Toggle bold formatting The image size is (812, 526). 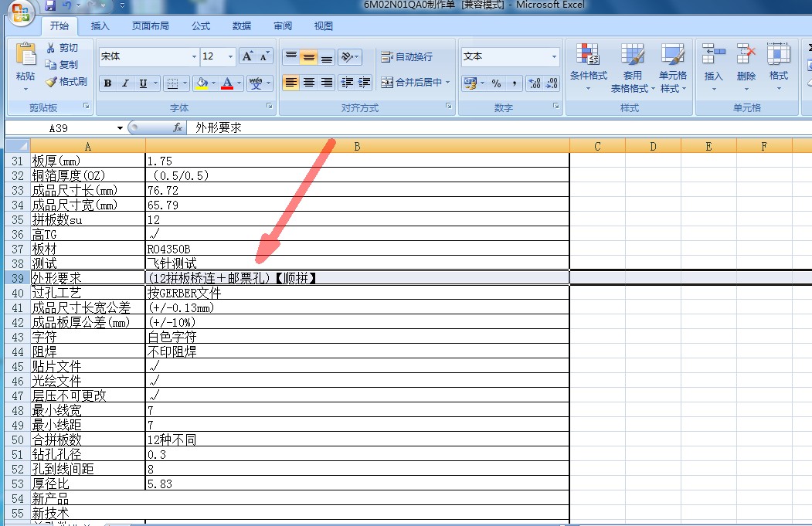(x=107, y=83)
